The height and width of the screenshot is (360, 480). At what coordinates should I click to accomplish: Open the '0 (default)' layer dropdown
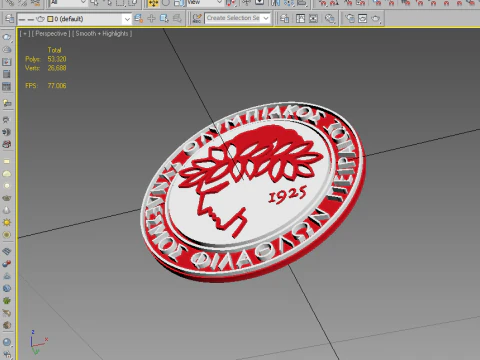point(74,19)
